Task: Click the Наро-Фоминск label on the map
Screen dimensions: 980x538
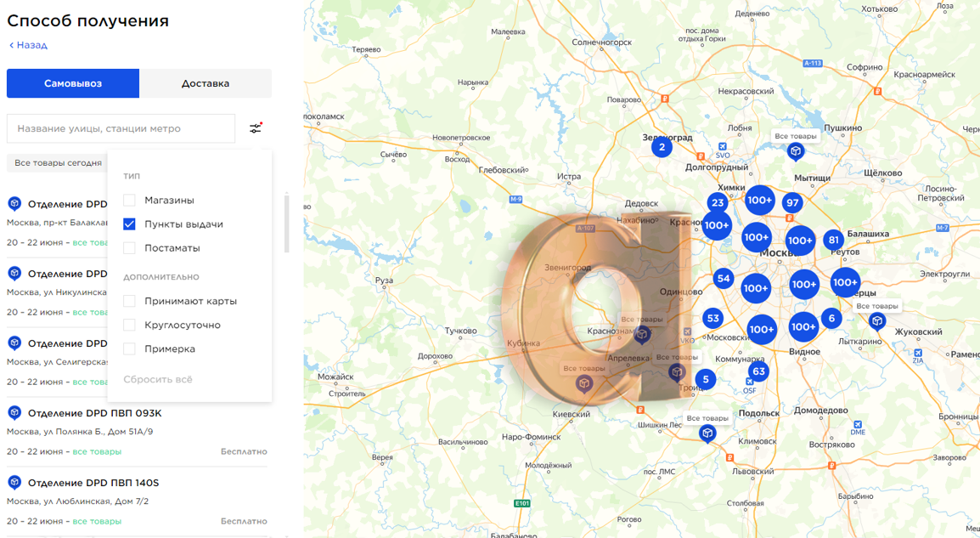Action: click(532, 437)
